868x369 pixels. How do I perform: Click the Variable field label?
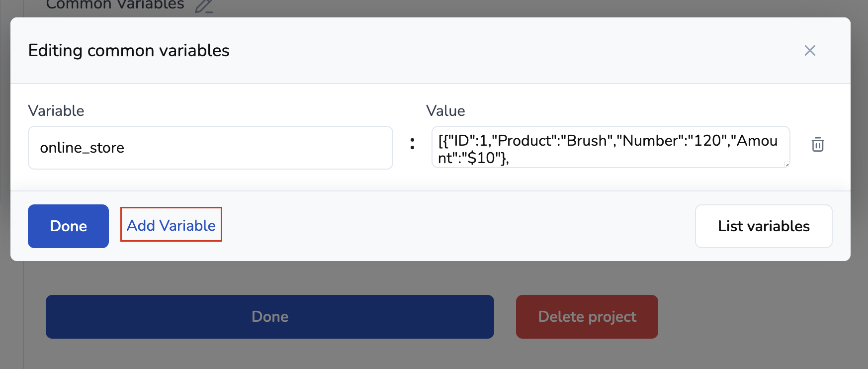[56, 111]
